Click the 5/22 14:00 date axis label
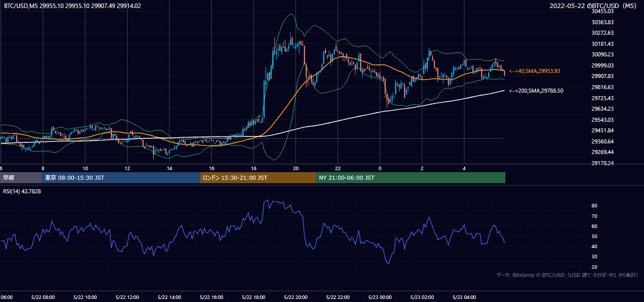This screenshot has width=644, height=302. [169, 297]
